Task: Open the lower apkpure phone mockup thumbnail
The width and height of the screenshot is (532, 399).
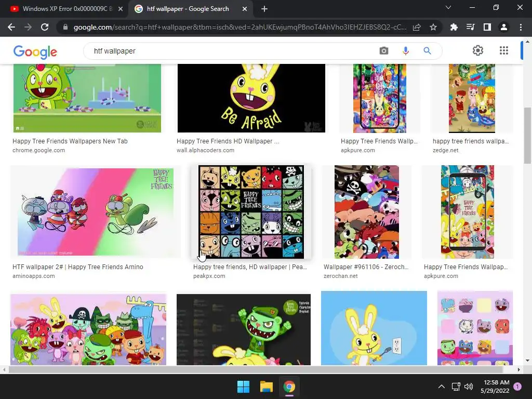Action: [x=468, y=212]
